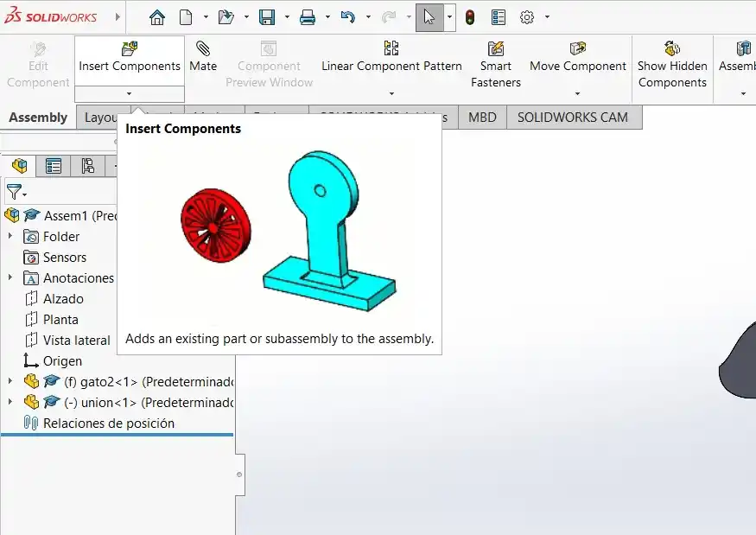This screenshot has height=535, width=756.
Task: Click the Rebuild traffic light icon
Action: coord(470,17)
